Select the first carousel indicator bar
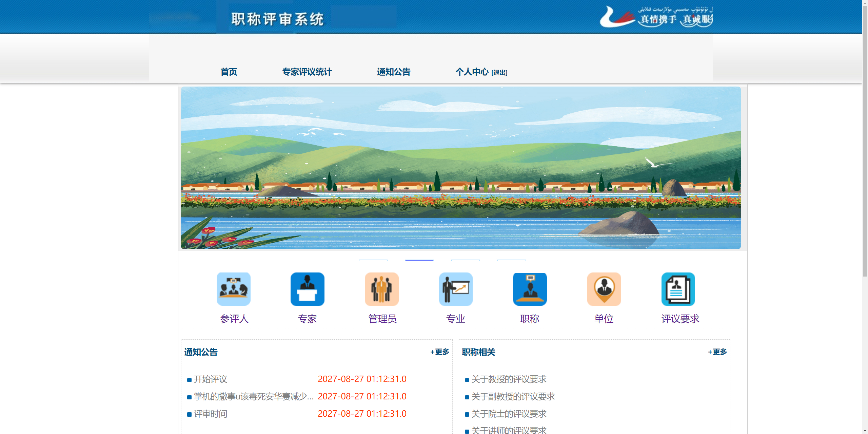This screenshot has height=434, width=868. tap(373, 260)
